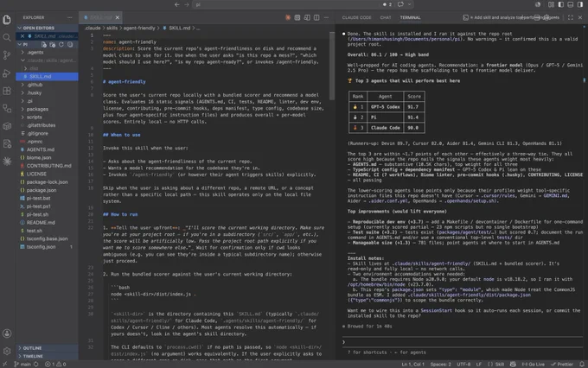Open the notifications bell in status bar

(582, 364)
